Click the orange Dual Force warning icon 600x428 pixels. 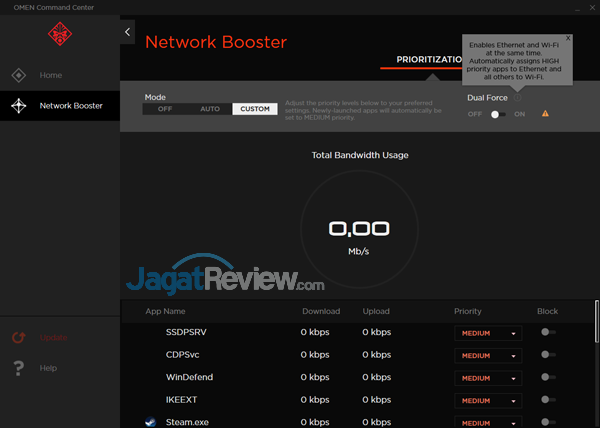coord(545,114)
